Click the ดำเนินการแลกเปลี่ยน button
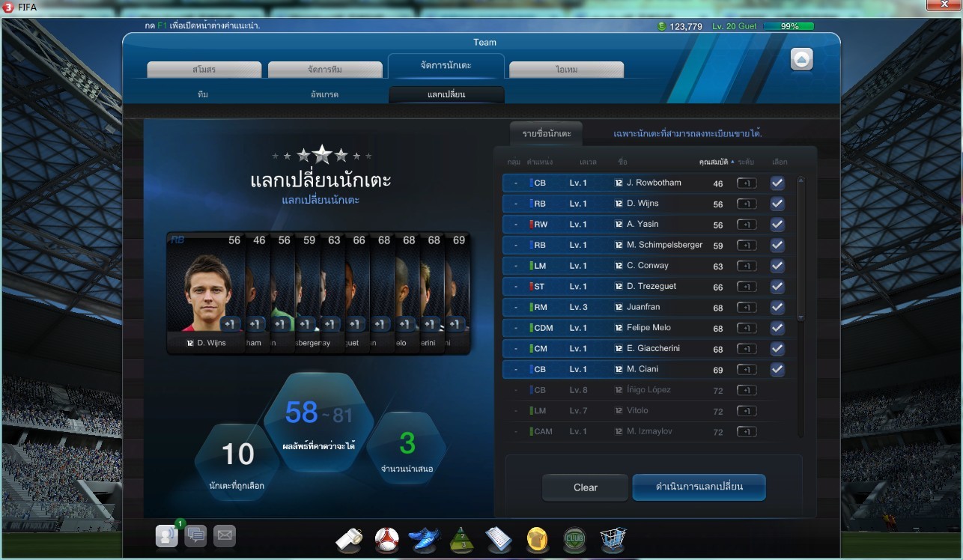Viewport: 963px width, 560px height. (x=699, y=487)
